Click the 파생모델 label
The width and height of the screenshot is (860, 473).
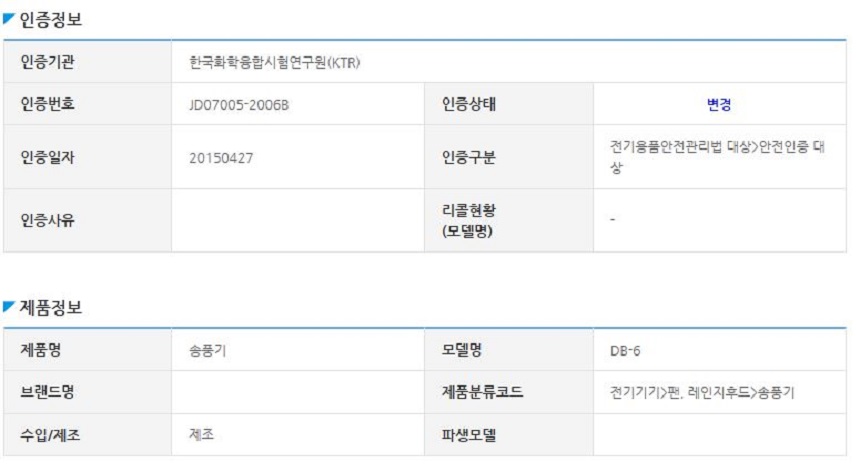tap(469, 435)
